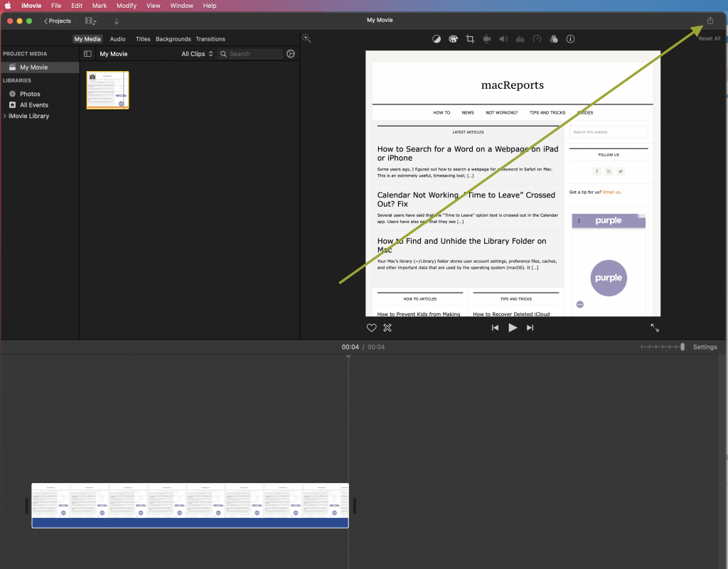728x569 pixels.
Task: Open the File menu
Action: point(56,6)
